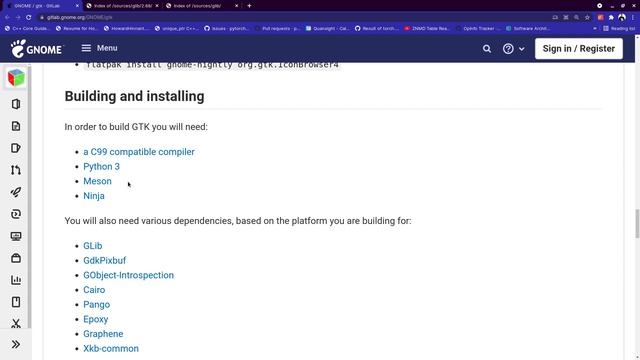Switch to 'Index of /sources/glib/2.68/' tab
This screenshot has height=360, width=640.
pos(122,6)
